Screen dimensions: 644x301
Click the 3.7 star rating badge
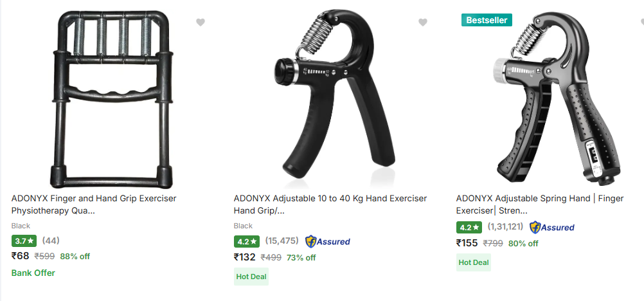(x=24, y=241)
